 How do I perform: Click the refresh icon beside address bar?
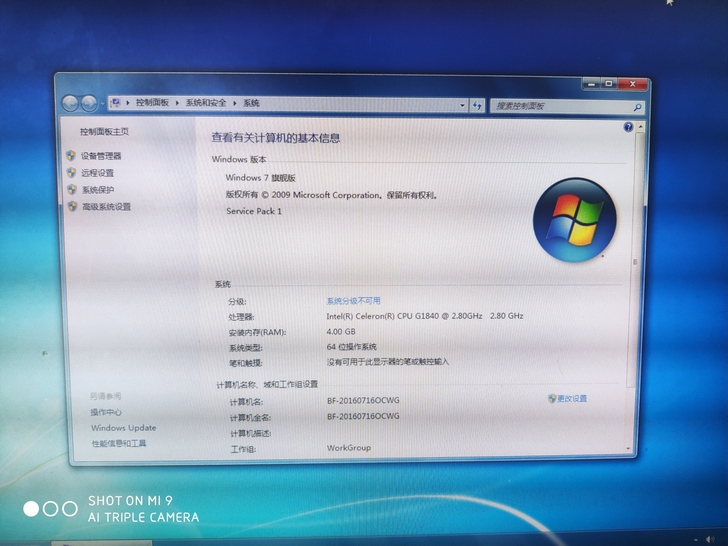pyautogui.click(x=477, y=106)
